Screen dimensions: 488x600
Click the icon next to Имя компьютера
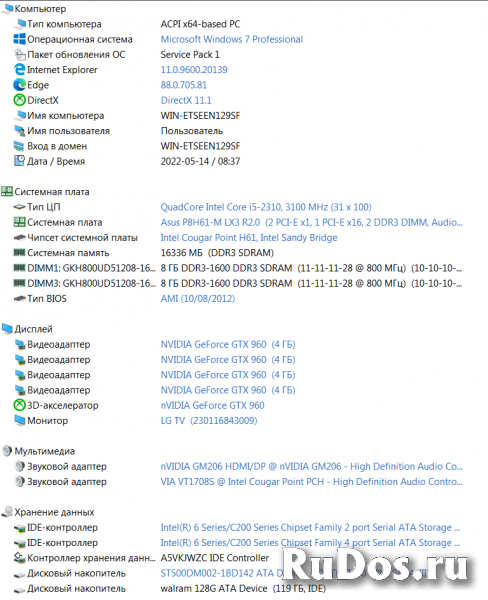click(20, 116)
